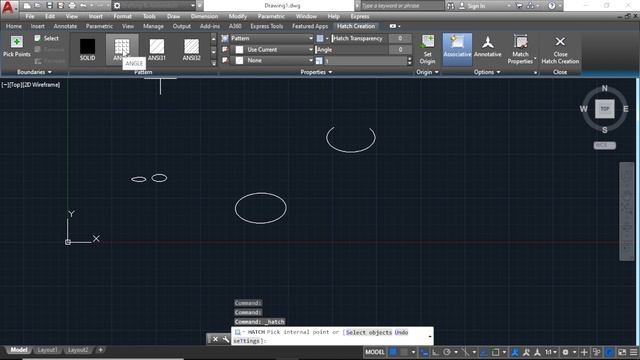
Task: Switch to the Layout1 tab
Action: click(x=47, y=350)
